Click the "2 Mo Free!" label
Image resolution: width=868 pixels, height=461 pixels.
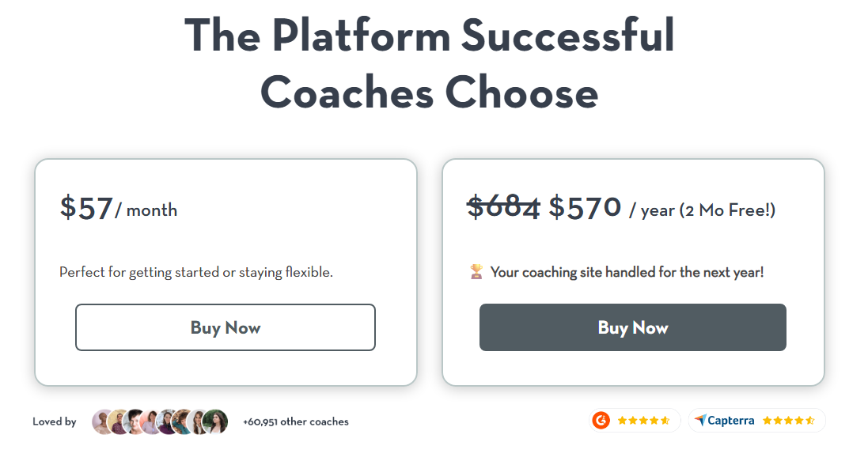pyautogui.click(x=727, y=210)
